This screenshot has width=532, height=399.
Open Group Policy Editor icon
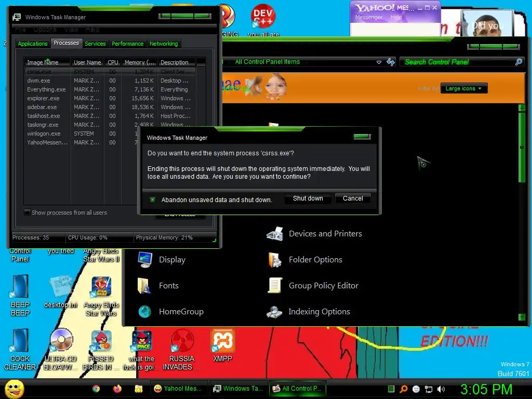(x=275, y=286)
